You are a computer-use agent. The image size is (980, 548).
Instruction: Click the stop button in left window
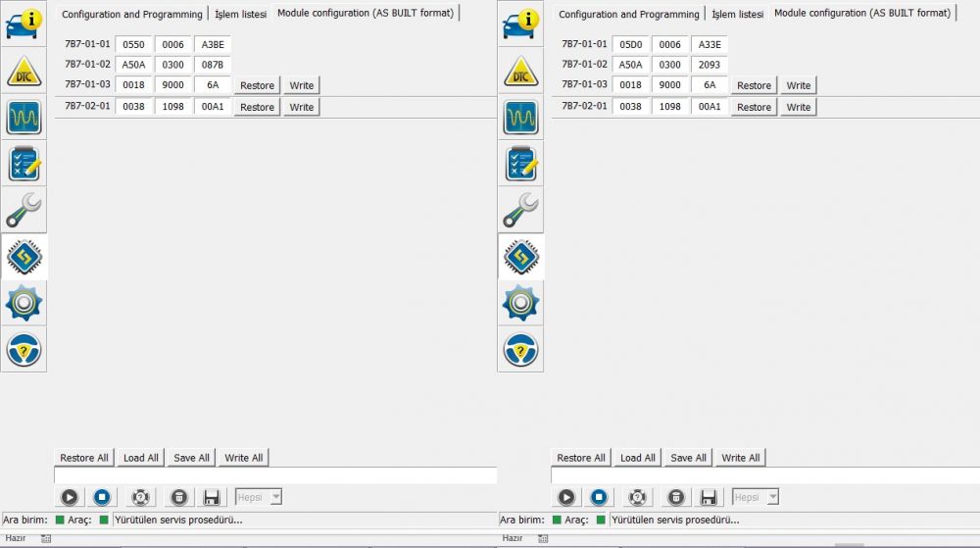pyautogui.click(x=102, y=497)
